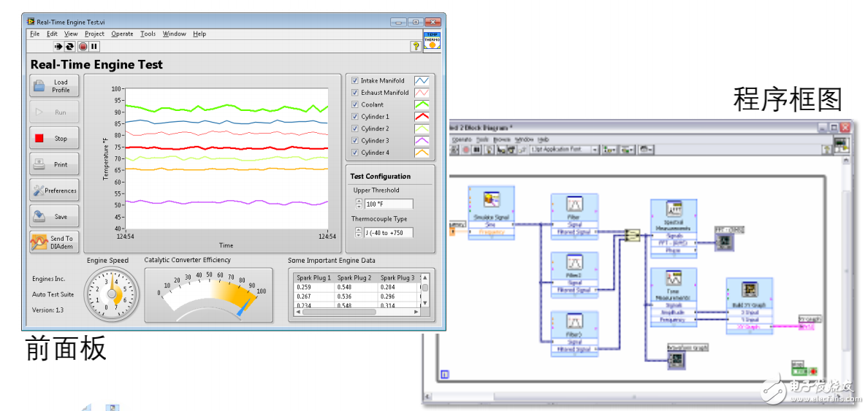Image resolution: width=868 pixels, height=411 pixels.
Task: Uncheck the Intake Manifold checkbox
Action: [355, 81]
